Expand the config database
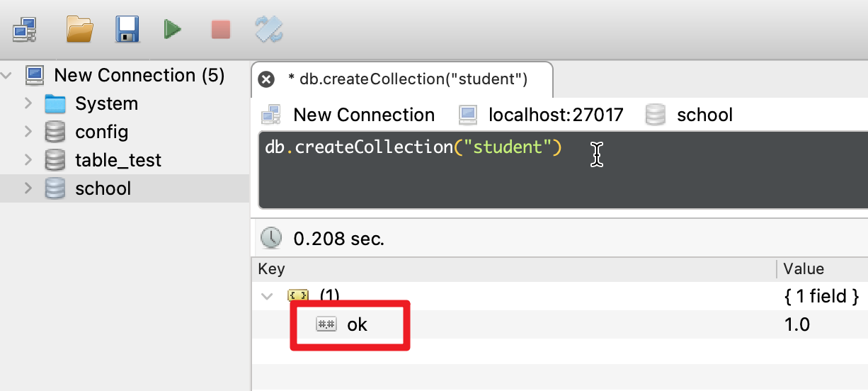This screenshot has width=868, height=391. click(28, 132)
